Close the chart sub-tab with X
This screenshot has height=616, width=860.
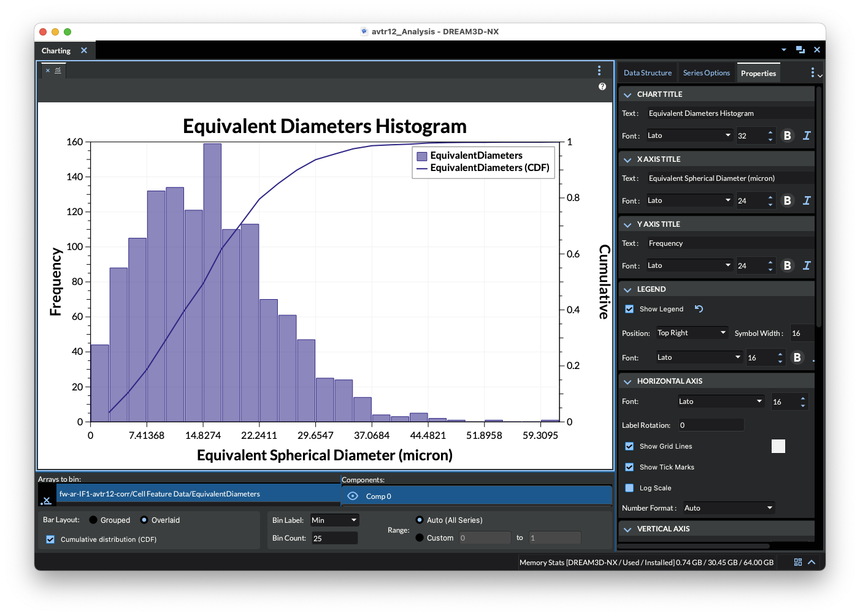click(x=48, y=70)
